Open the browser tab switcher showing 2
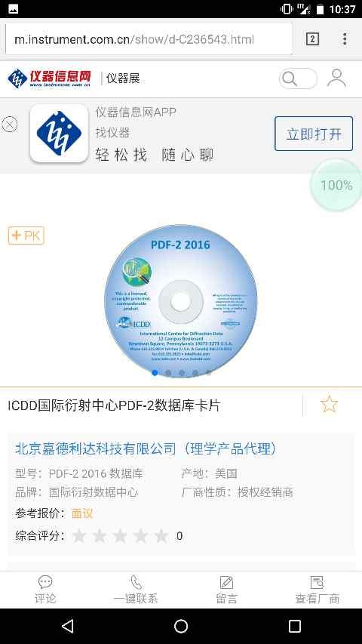The height and width of the screenshot is (644, 362). 312,39
